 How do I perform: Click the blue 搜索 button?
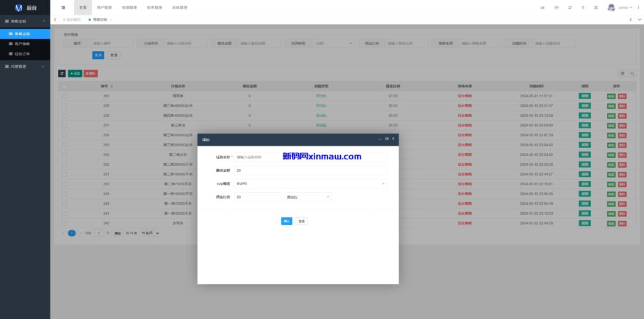(98, 55)
